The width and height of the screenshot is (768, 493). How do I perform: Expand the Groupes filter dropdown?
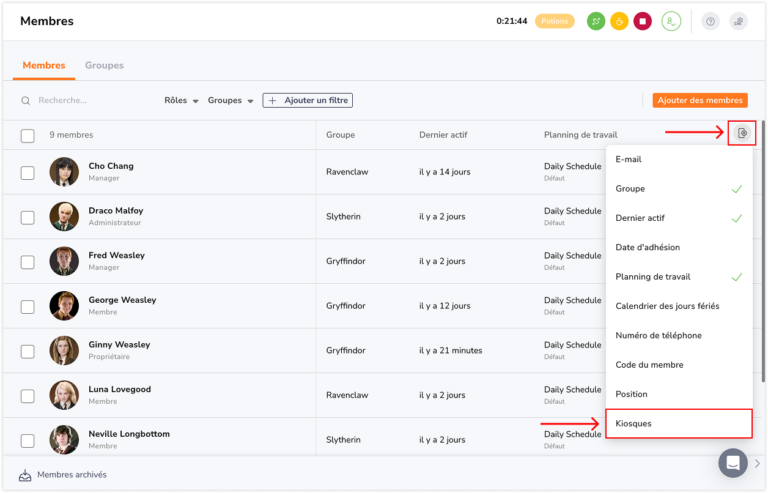click(230, 100)
